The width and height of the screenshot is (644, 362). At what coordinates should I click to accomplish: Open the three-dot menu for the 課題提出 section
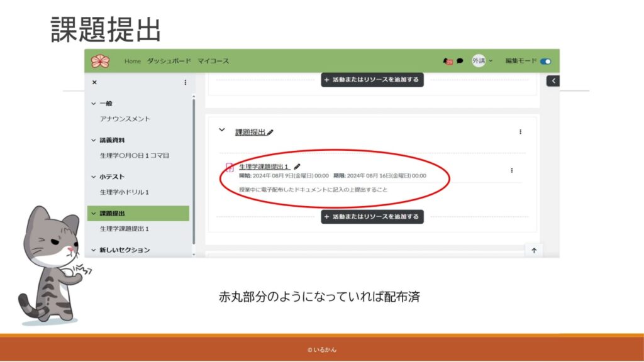(x=520, y=132)
